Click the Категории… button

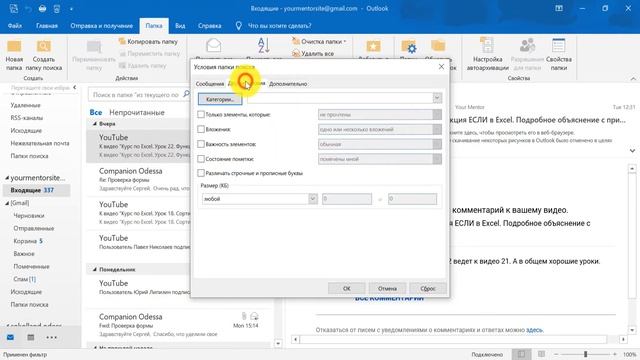click(x=220, y=99)
